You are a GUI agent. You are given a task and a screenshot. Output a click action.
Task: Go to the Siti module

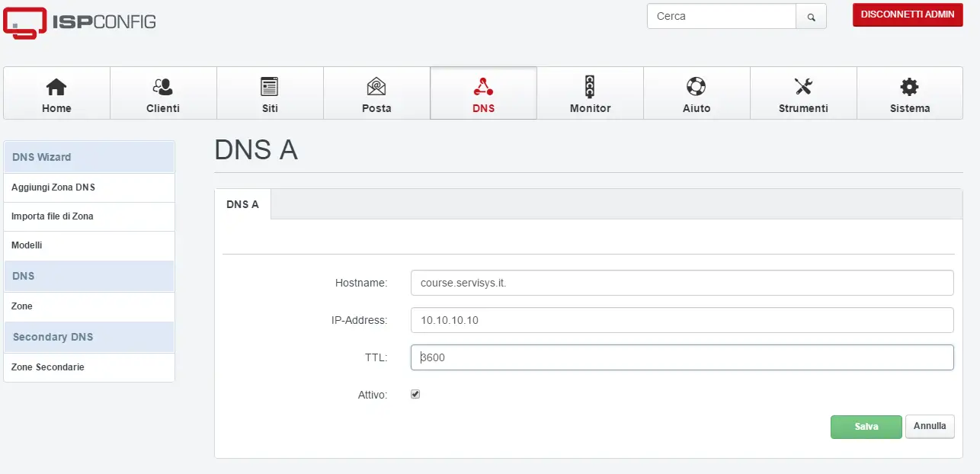pos(270,93)
